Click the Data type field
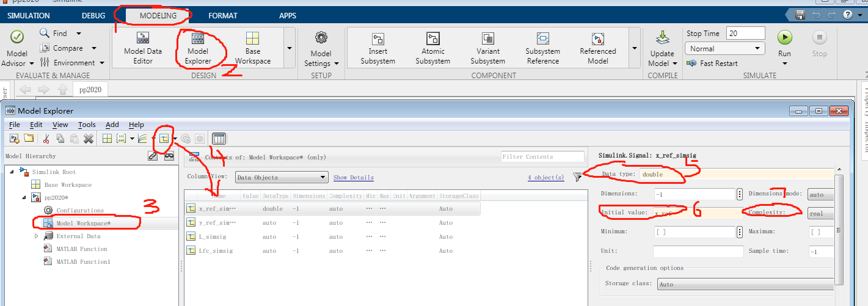The image size is (868, 306). point(737,174)
